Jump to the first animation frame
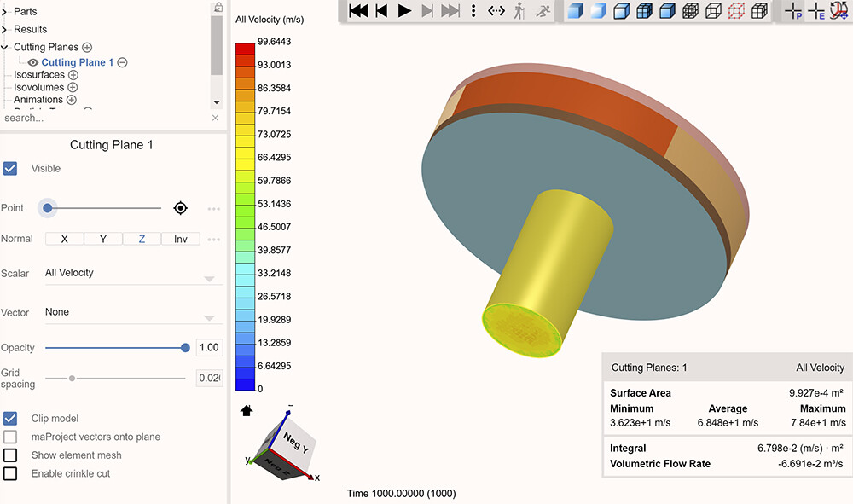Screen dimensions: 853x504 [359, 11]
